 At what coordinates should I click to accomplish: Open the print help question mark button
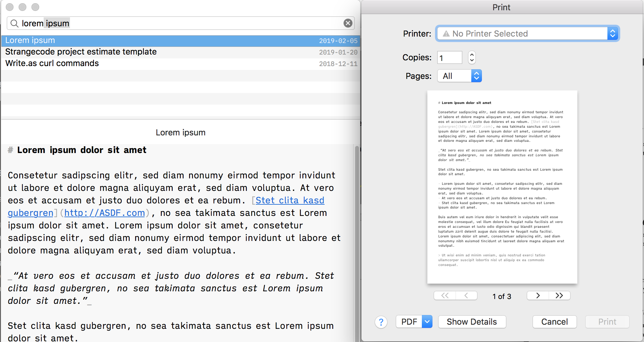point(381,322)
